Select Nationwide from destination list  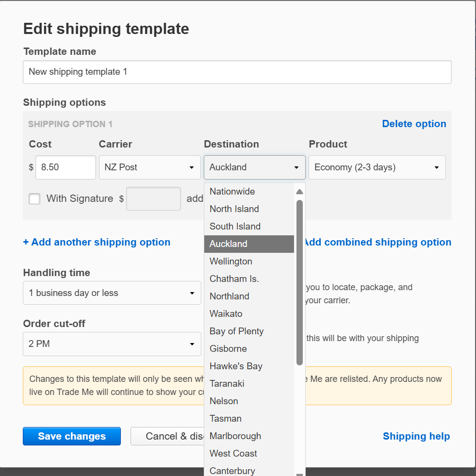click(232, 192)
